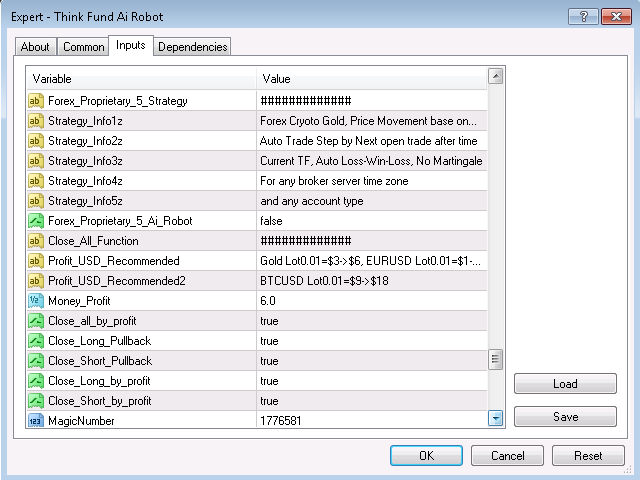Click the string icon next to Strategy_Info1z
The width and height of the screenshot is (640, 480).
point(36,121)
